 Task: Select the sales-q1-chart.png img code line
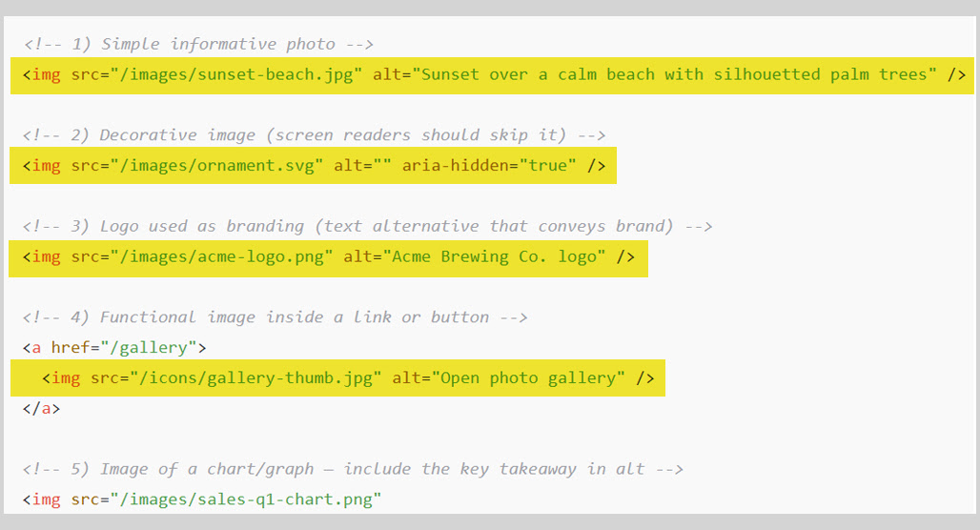[202, 500]
